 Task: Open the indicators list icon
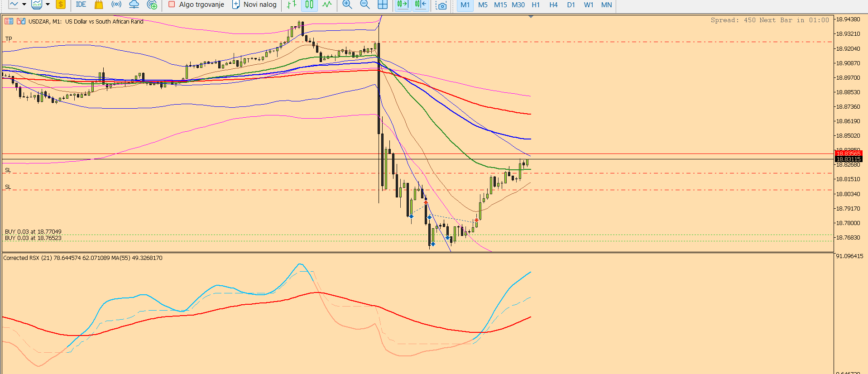[37, 5]
